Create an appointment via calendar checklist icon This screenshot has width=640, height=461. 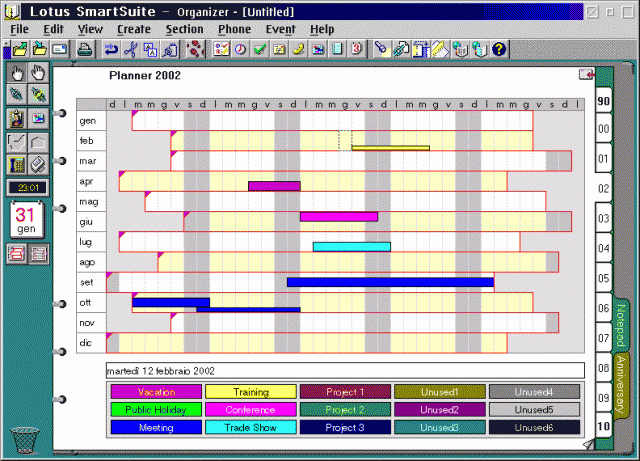(221, 49)
